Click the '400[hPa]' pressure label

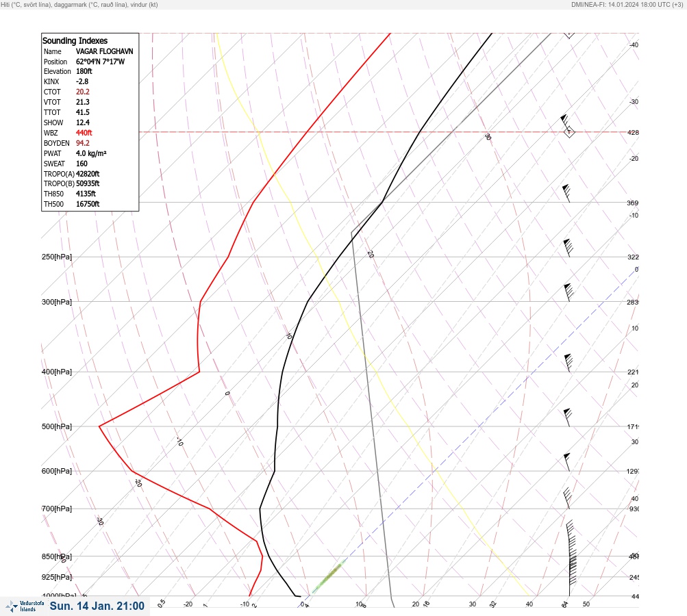57,372
